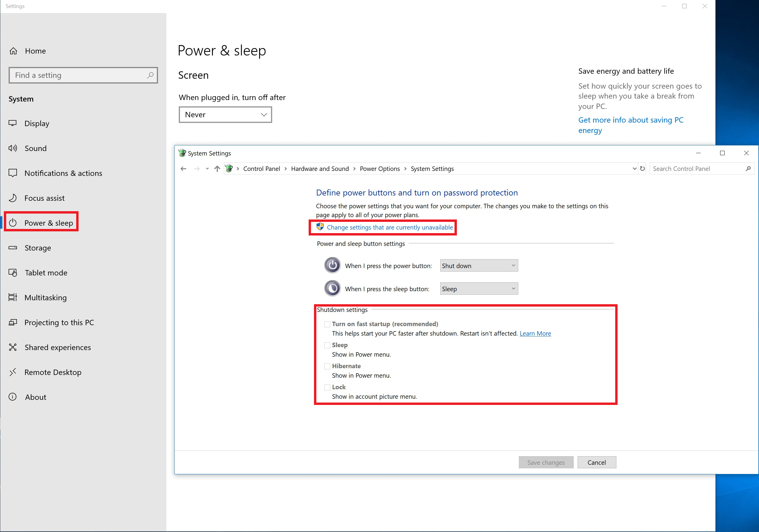Select Focus assist in Settings sidebar
This screenshot has height=532, width=759.
[83, 198]
